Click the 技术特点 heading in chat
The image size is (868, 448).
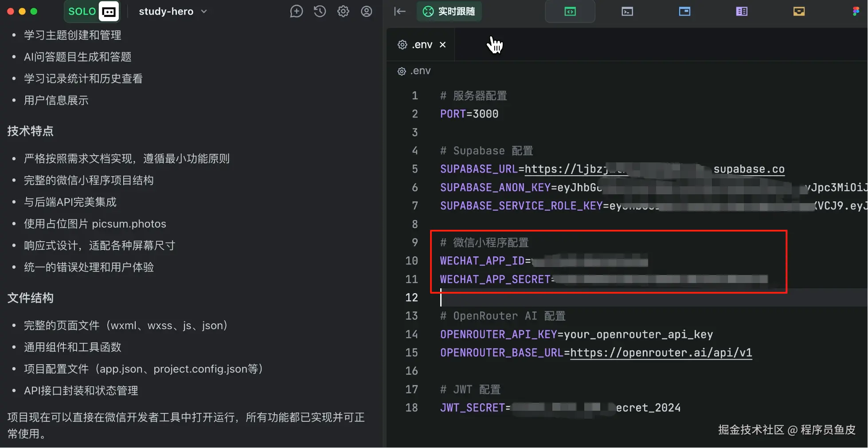pos(30,131)
